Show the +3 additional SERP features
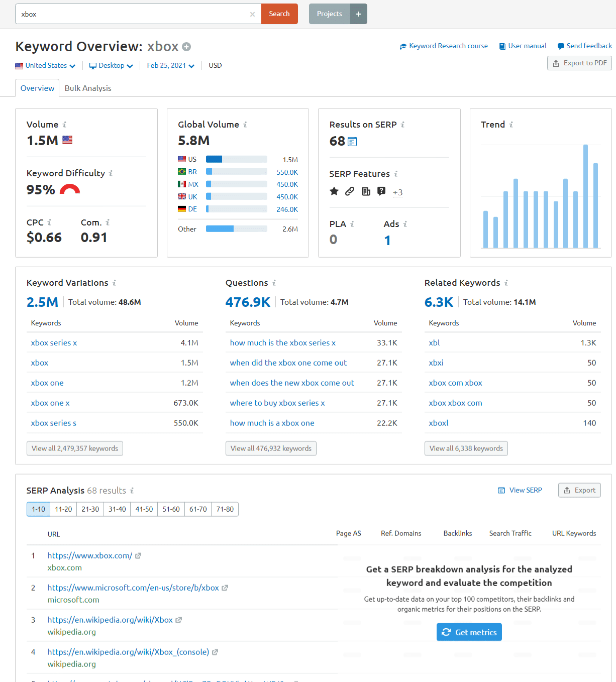Image resolution: width=616 pixels, height=682 pixels. [x=397, y=192]
